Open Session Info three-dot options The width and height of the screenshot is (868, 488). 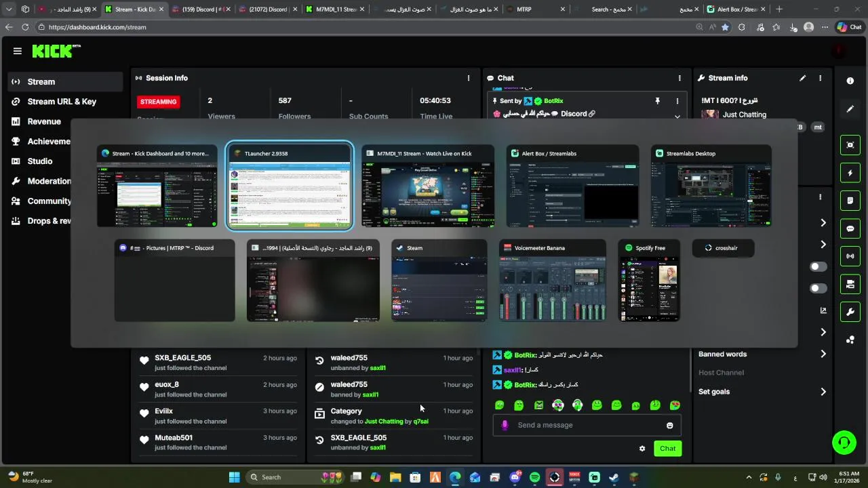click(x=468, y=78)
